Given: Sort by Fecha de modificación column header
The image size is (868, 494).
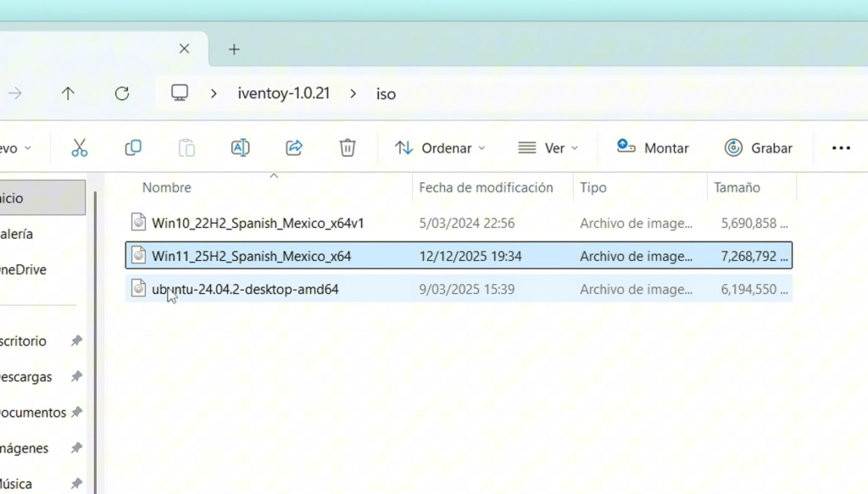Looking at the screenshot, I should (x=486, y=188).
